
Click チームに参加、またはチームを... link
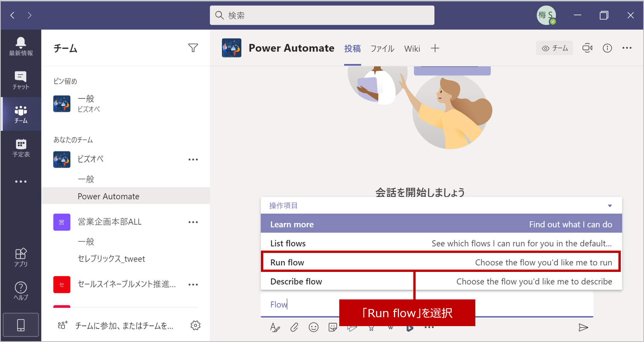click(124, 326)
